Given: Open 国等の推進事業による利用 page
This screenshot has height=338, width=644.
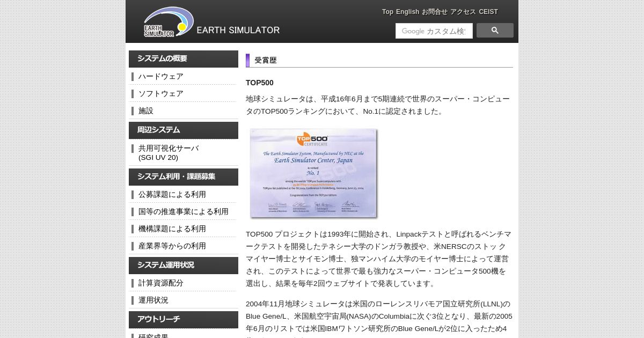Looking at the screenshot, I should pyautogui.click(x=184, y=211).
